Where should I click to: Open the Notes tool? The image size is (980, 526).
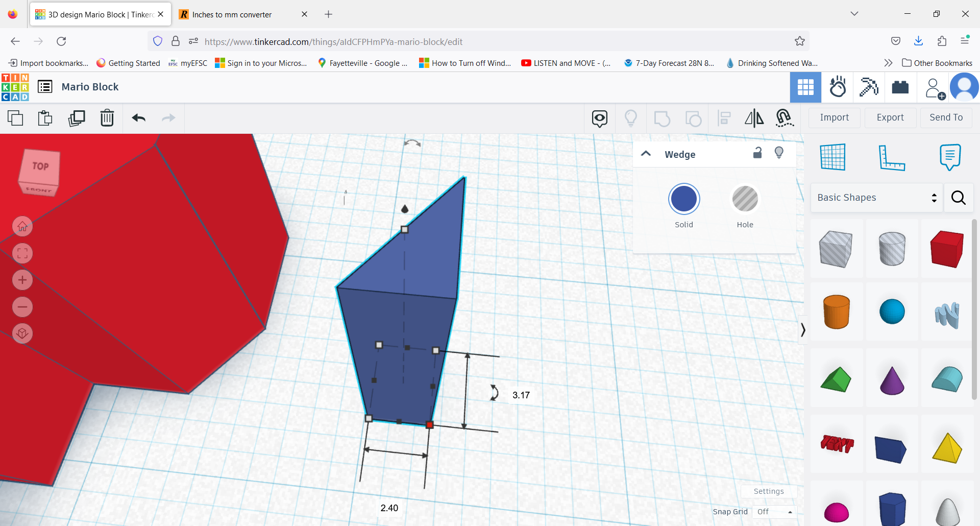949,157
